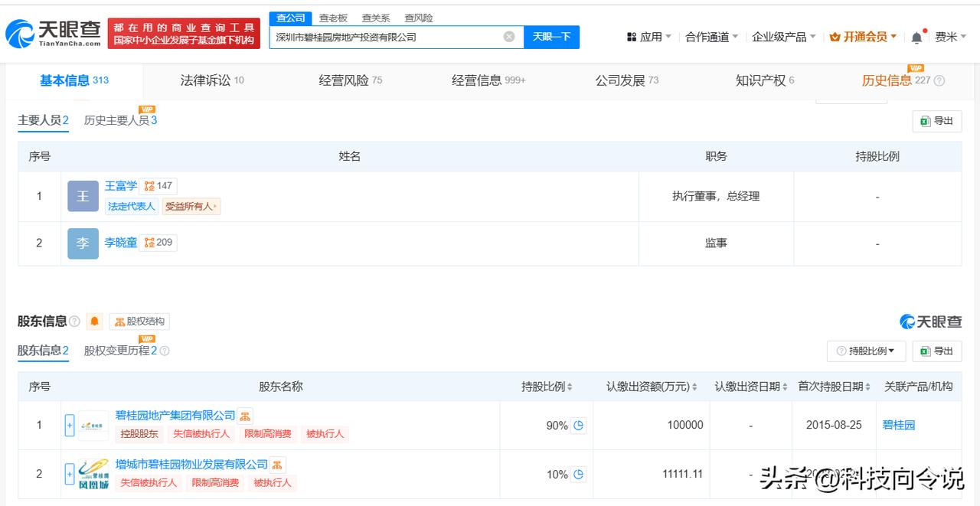This screenshot has height=506, width=980.
Task: Click the 天眼一下 search button
Action: (551, 37)
